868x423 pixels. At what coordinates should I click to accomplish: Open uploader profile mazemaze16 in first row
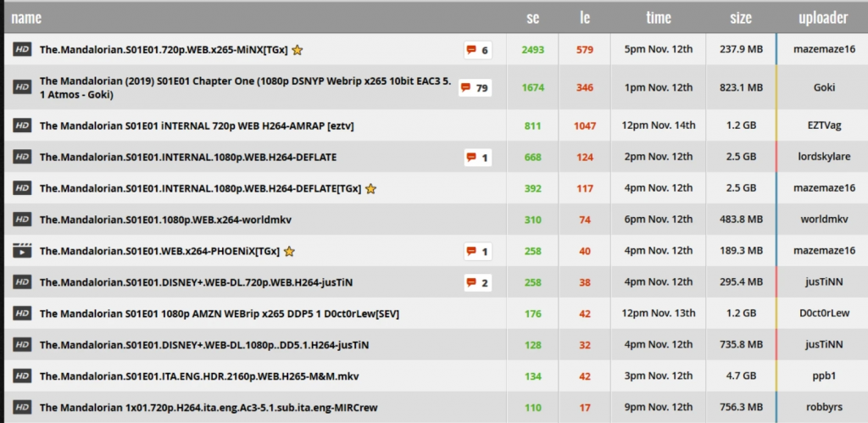(823, 50)
